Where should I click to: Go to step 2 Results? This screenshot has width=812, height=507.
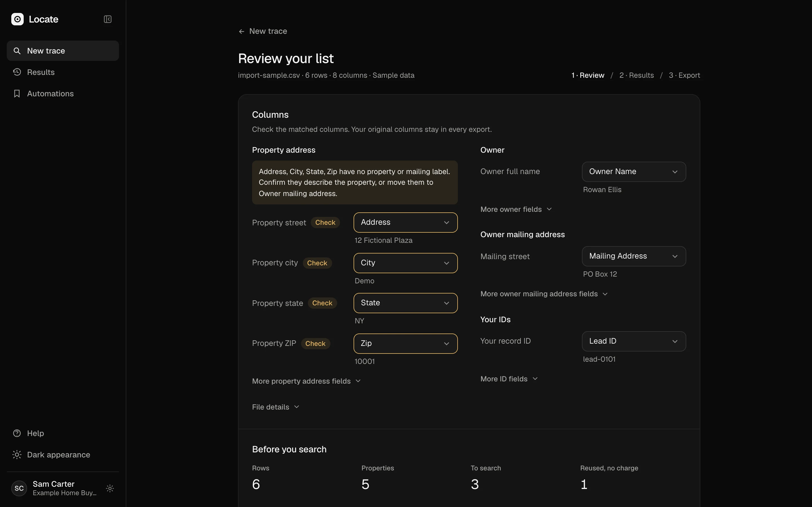tap(637, 75)
